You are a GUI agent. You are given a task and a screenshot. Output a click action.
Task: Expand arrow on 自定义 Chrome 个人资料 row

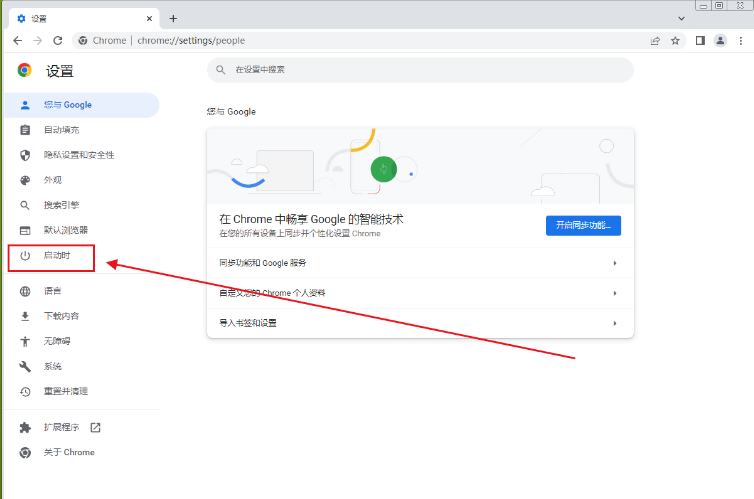click(615, 293)
